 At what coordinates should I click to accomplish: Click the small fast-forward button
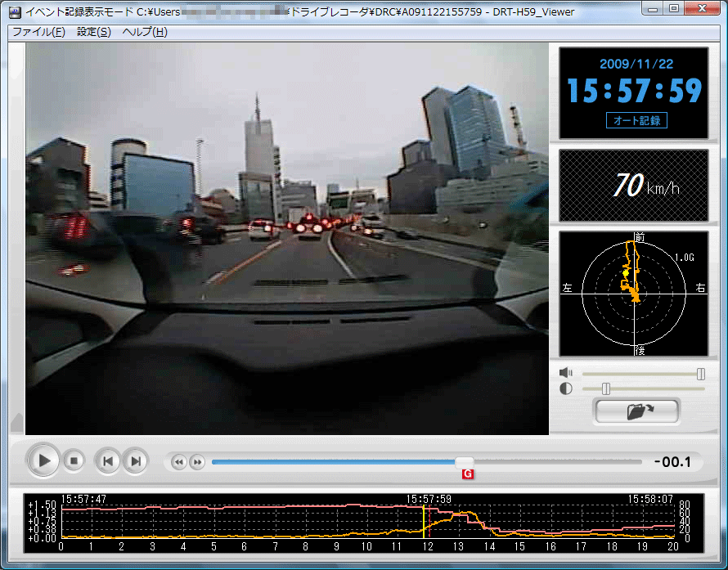pos(197,462)
